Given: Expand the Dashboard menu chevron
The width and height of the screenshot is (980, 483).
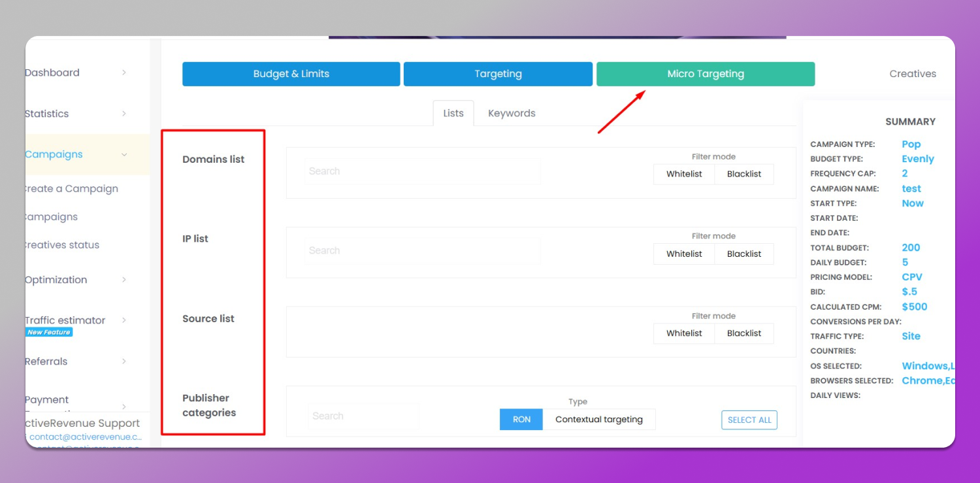Looking at the screenshot, I should (x=124, y=73).
